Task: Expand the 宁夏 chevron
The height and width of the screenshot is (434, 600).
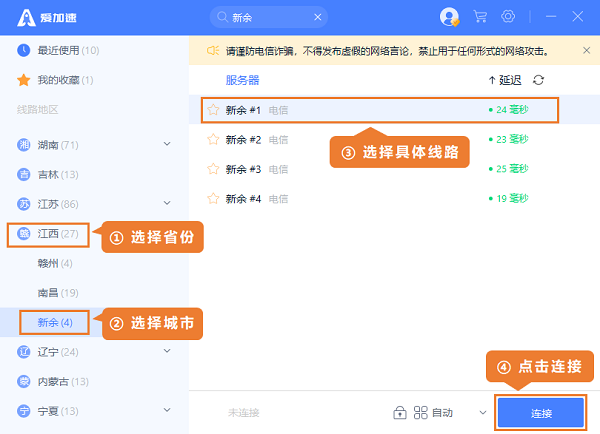Action: 167,410
